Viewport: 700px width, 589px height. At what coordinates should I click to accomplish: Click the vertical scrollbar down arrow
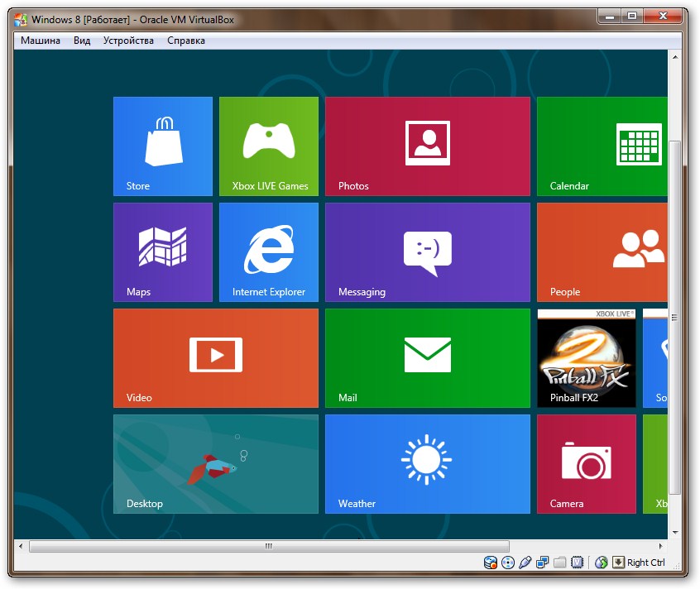point(675,532)
